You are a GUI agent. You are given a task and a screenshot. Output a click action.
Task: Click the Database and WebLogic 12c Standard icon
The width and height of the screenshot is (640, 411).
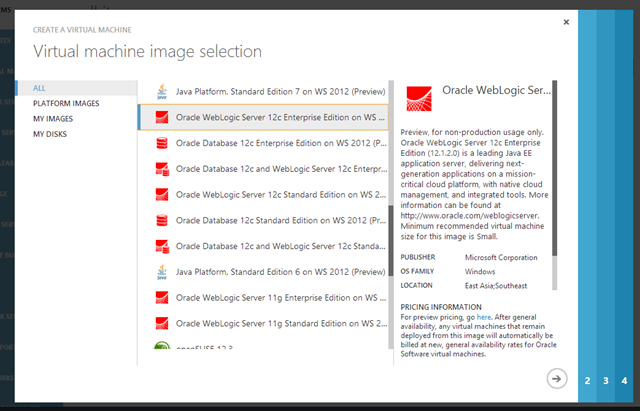(x=162, y=246)
